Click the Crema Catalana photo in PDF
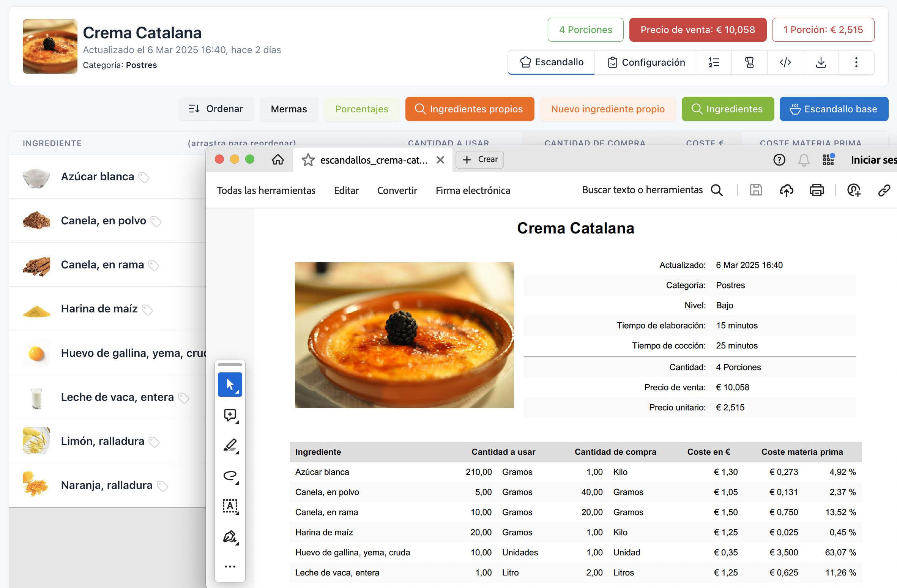The height and width of the screenshot is (588, 897). [404, 335]
